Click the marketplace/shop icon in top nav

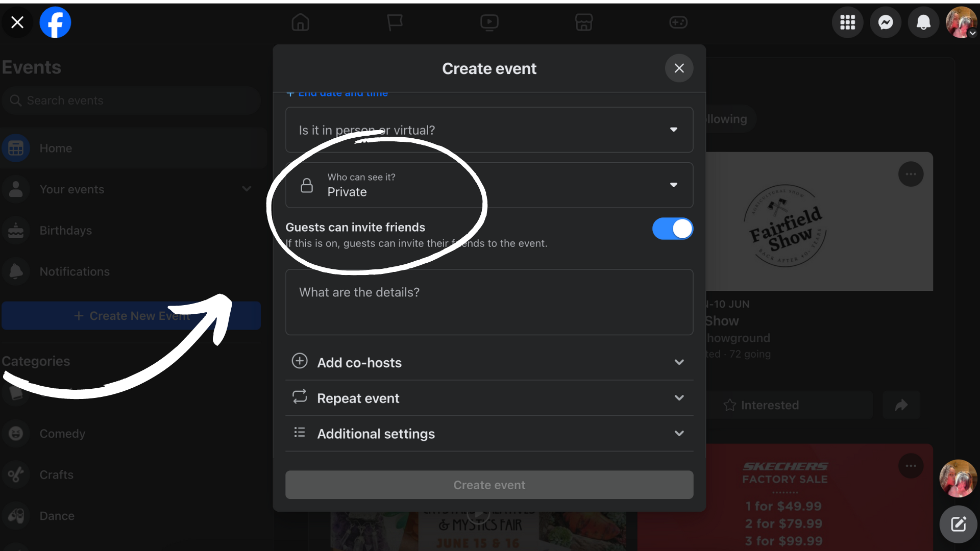pos(583,22)
